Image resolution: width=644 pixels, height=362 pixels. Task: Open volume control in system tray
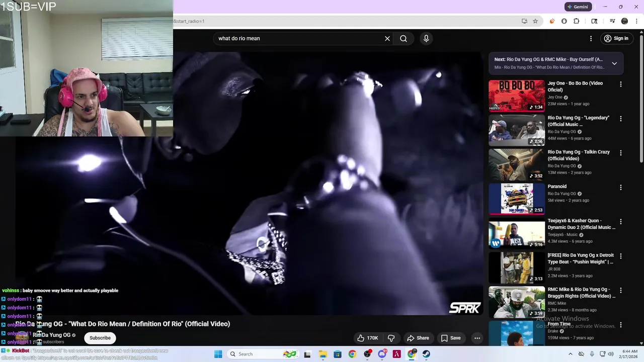coord(611,354)
